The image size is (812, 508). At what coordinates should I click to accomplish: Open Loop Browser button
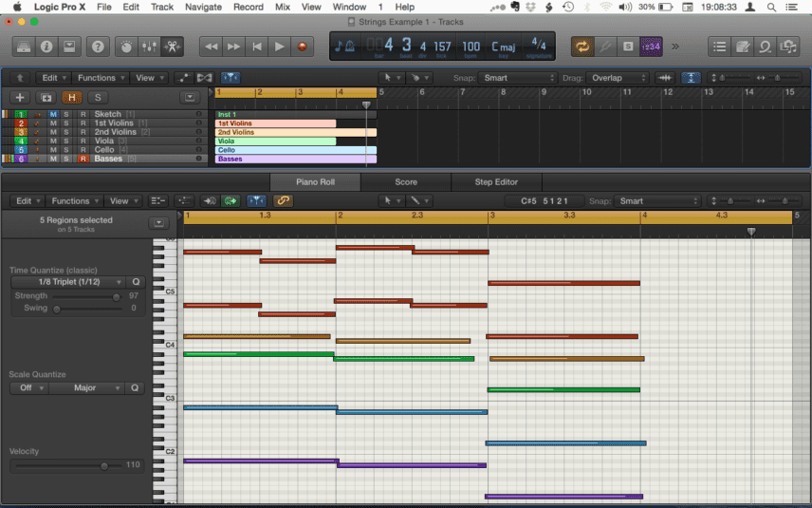[x=765, y=47]
